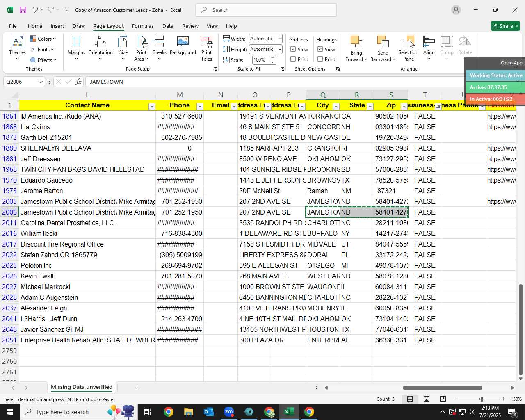Click the zoom slider handle
Image resolution: width=525 pixels, height=420 pixels.
point(481,399)
